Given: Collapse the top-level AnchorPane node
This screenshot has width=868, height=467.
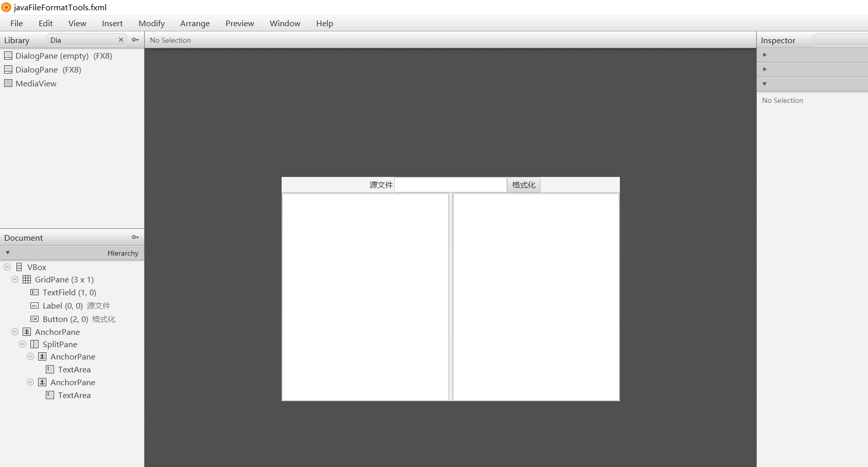Looking at the screenshot, I should click(15, 332).
